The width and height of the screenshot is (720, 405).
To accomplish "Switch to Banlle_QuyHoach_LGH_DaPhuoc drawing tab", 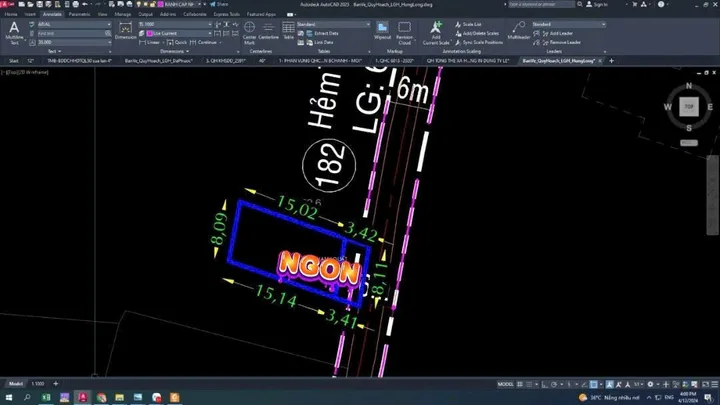I will point(158,61).
